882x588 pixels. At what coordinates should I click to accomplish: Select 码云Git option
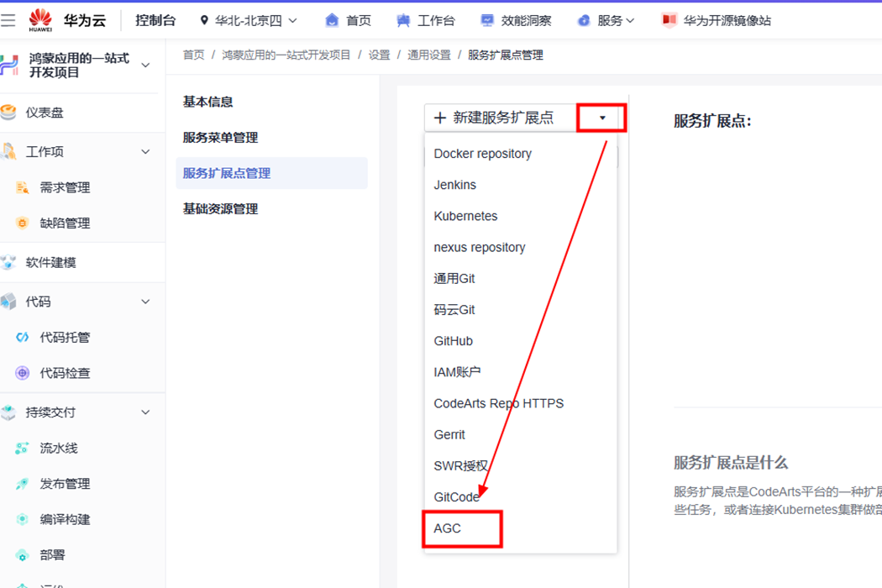click(520, 310)
